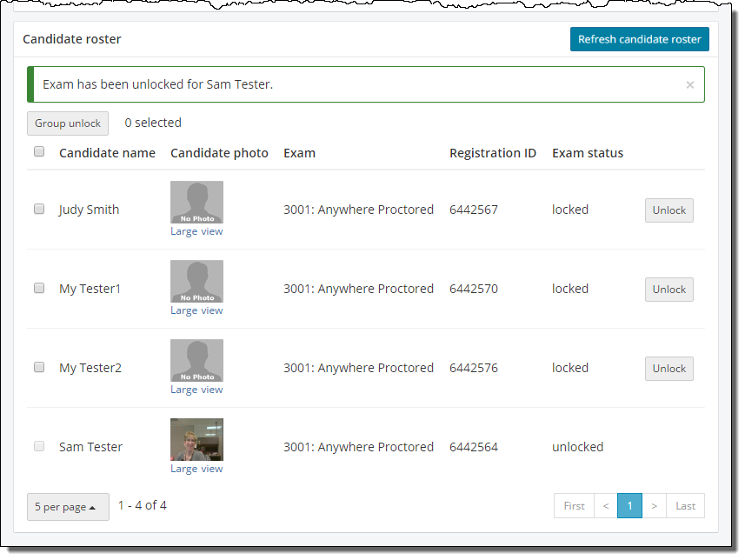Screen dimensions: 745x560
Task: Go to the First page
Action: point(574,506)
